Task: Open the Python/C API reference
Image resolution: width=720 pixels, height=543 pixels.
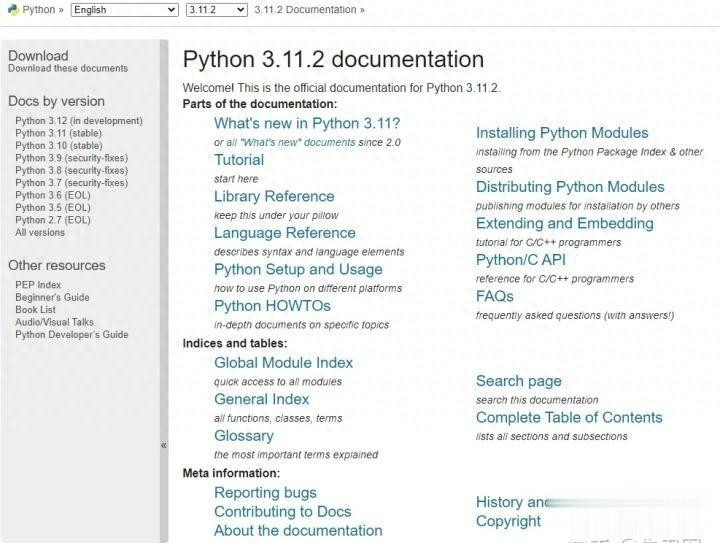Action: click(521, 260)
